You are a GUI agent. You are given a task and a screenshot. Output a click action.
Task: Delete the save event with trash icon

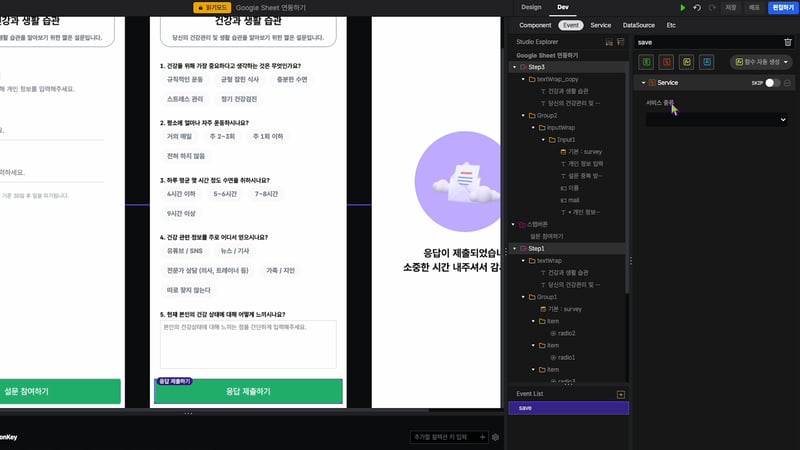tap(788, 42)
